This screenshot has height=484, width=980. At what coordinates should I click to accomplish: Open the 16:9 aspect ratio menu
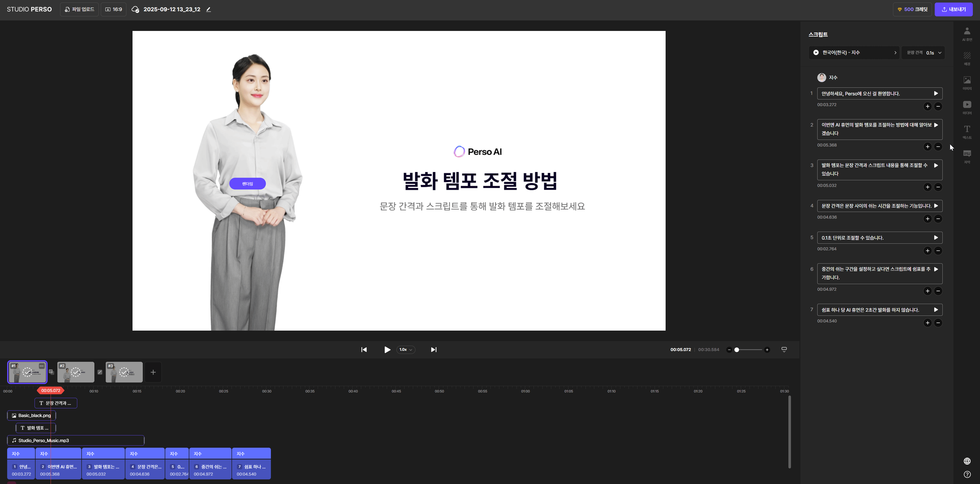pyautogui.click(x=113, y=9)
